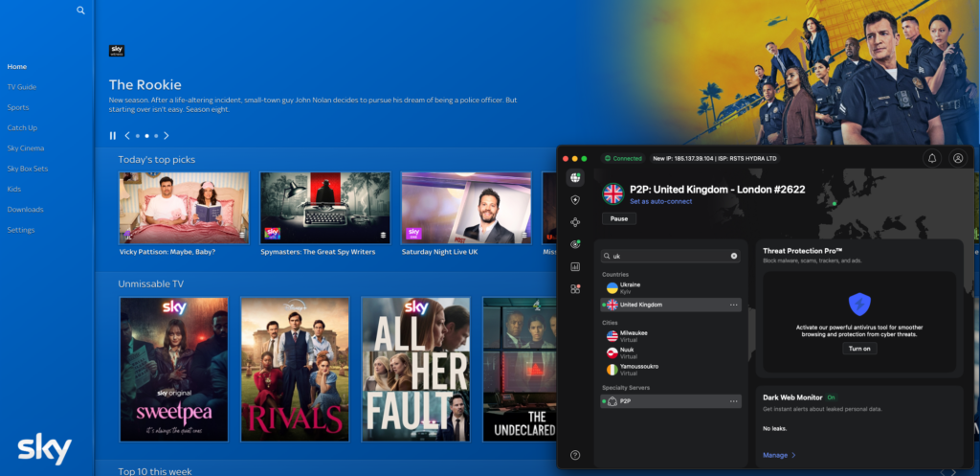Open the All Her Fault poster

tap(416, 369)
